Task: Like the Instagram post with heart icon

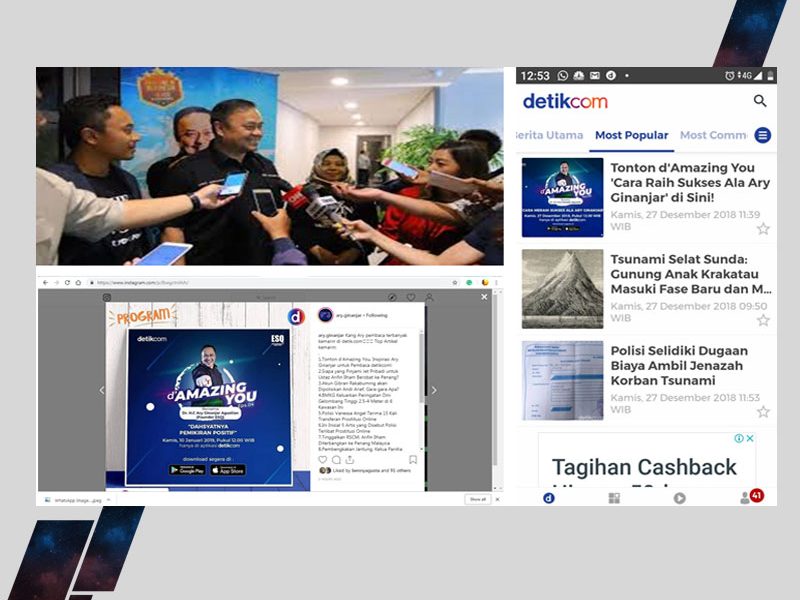Action: point(322,460)
